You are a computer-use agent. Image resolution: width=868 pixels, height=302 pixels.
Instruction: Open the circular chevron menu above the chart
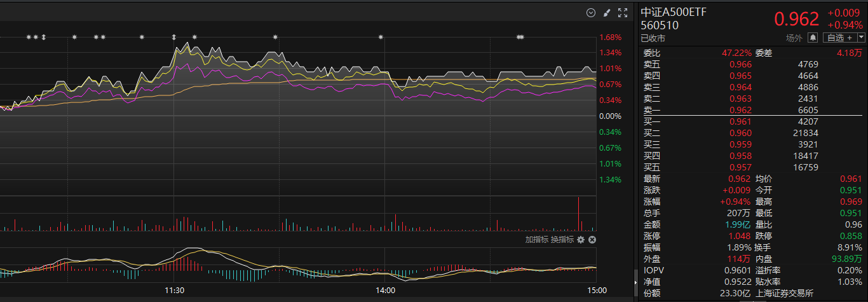coord(591,13)
